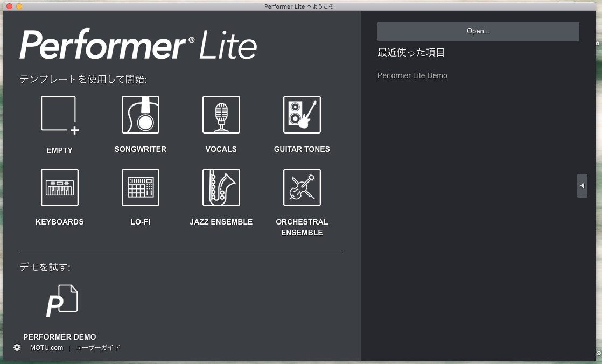Collapse the side panel with arrow tab
The width and height of the screenshot is (602, 364).
click(582, 186)
